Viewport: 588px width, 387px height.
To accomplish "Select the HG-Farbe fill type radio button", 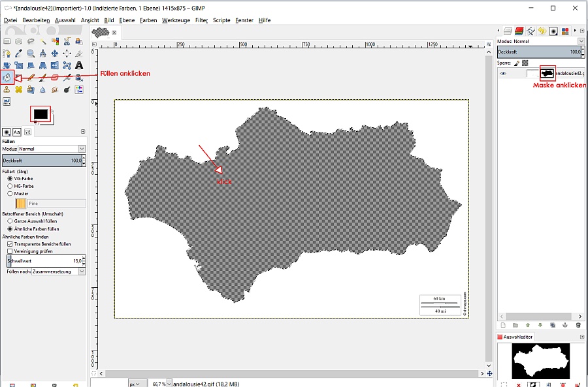I will tap(10, 186).
